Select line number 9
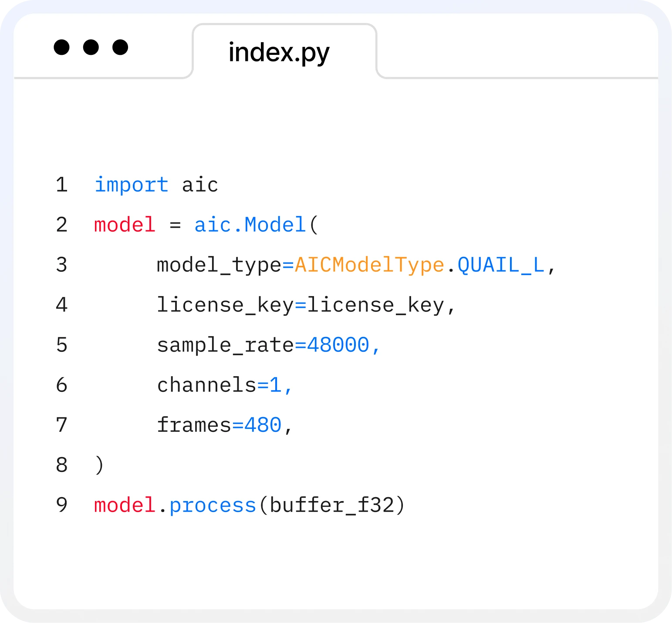This screenshot has width=672, height=623. (x=62, y=505)
